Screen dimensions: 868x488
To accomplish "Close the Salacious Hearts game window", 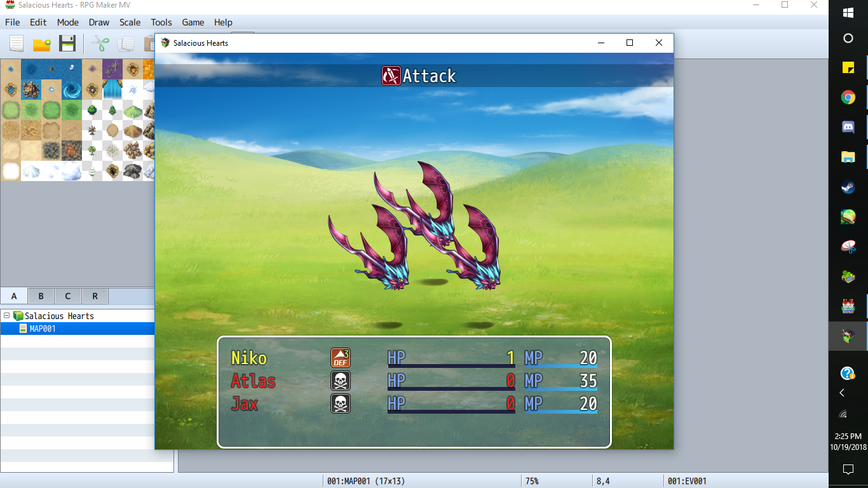I will [x=659, y=43].
